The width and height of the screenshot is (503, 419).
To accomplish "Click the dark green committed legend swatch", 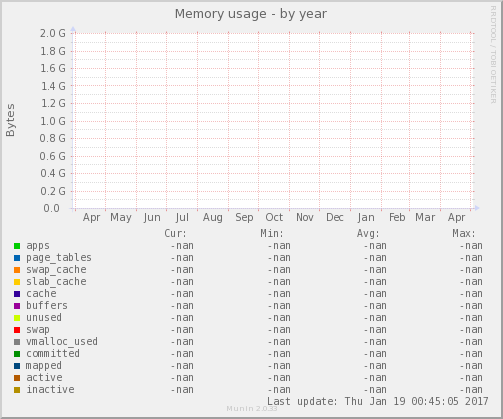I will pos(17,354).
